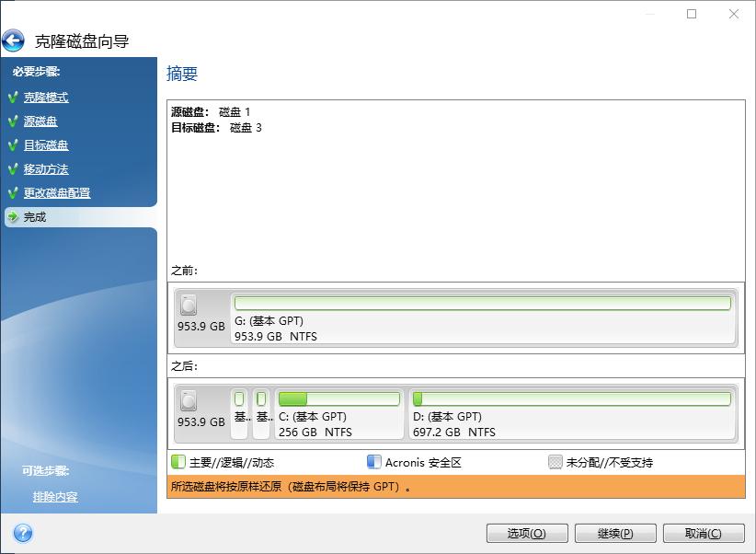This screenshot has height=554, width=756.
Task: Click the green checkmark beside 源磁盘
Action: [14, 121]
